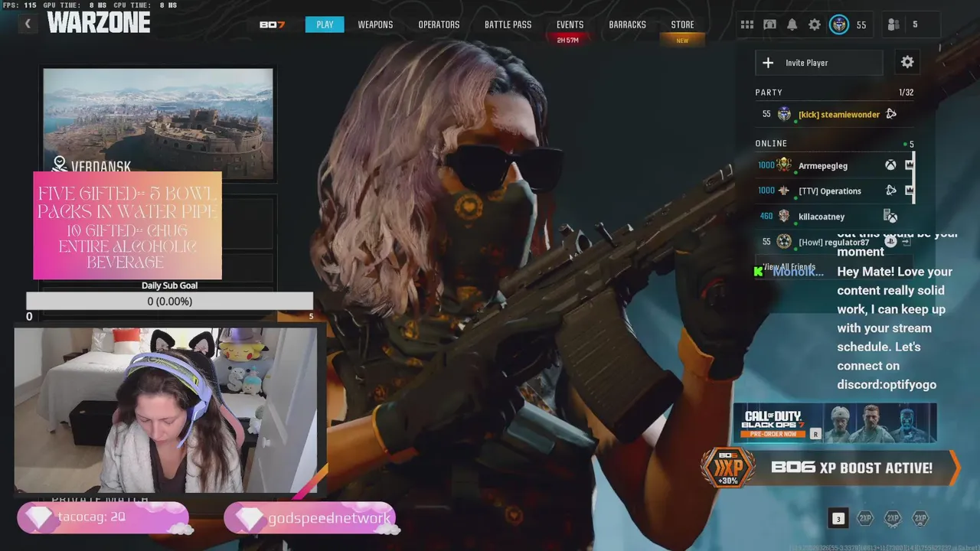Click the godspeednetwork subscriber badge
Screen dimensions: 980x551
coord(309,518)
